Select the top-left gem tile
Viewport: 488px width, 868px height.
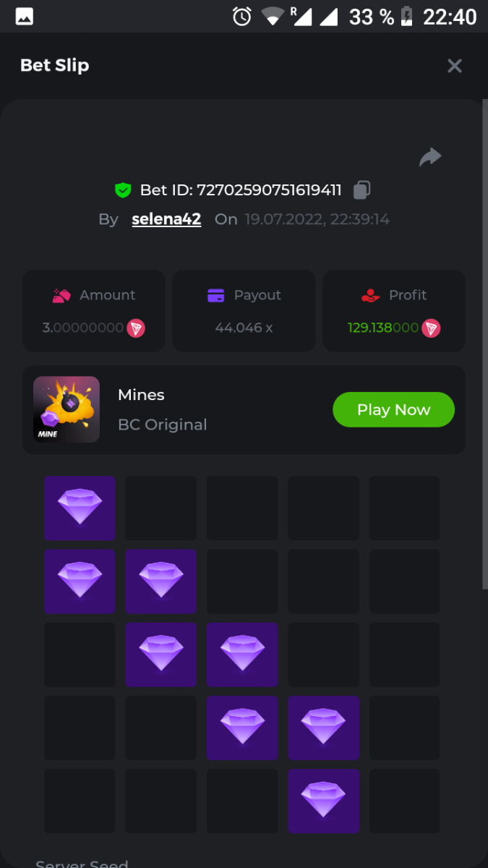[80, 508]
